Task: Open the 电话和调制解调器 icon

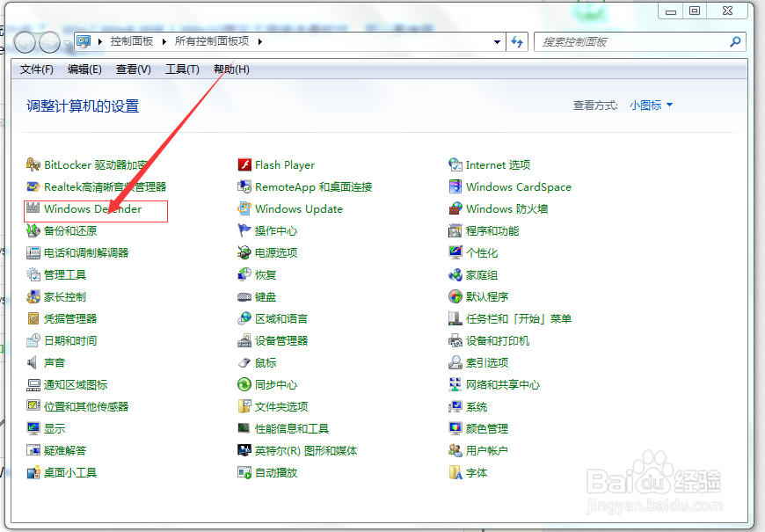Action: [33, 253]
